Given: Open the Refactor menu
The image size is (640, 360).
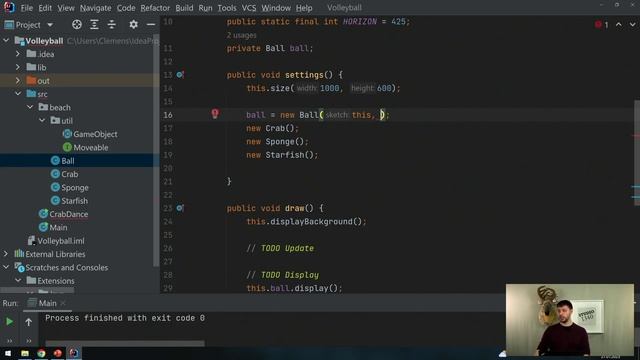Looking at the screenshot, I should coord(155,8).
